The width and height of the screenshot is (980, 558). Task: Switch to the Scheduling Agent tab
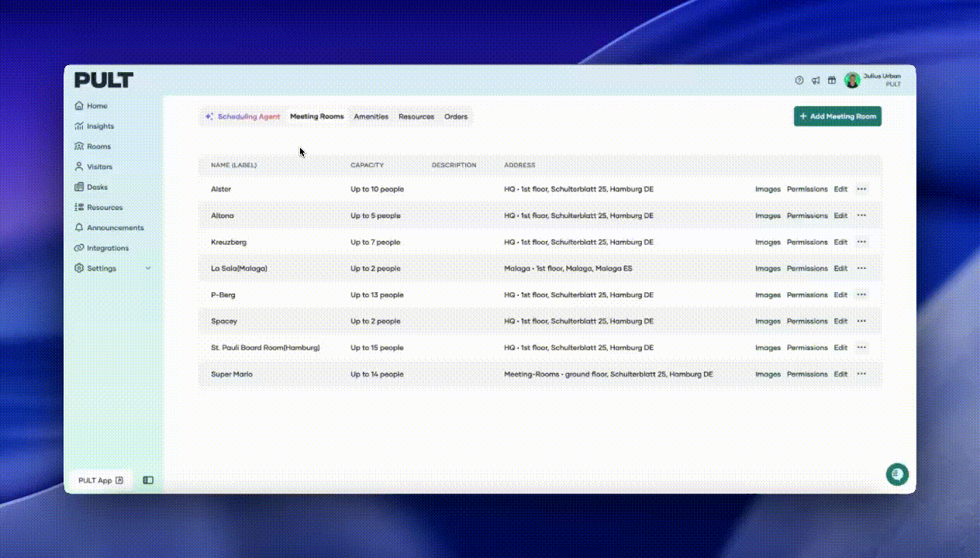click(243, 117)
